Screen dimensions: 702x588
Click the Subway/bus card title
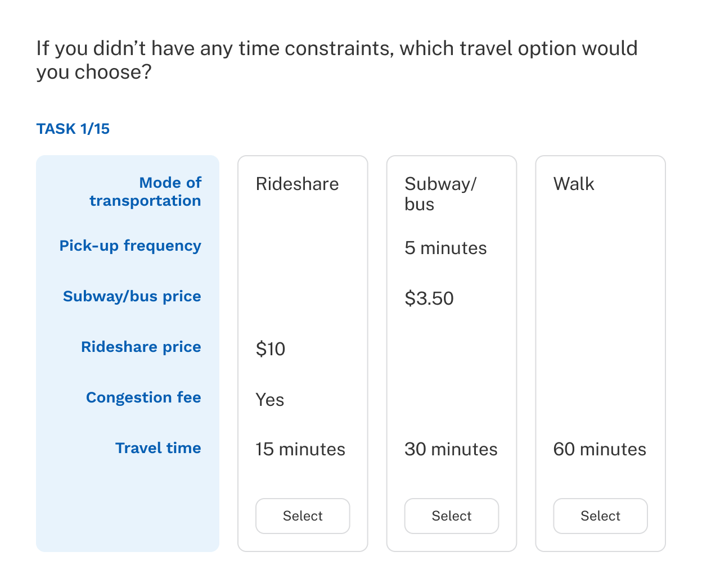(440, 193)
